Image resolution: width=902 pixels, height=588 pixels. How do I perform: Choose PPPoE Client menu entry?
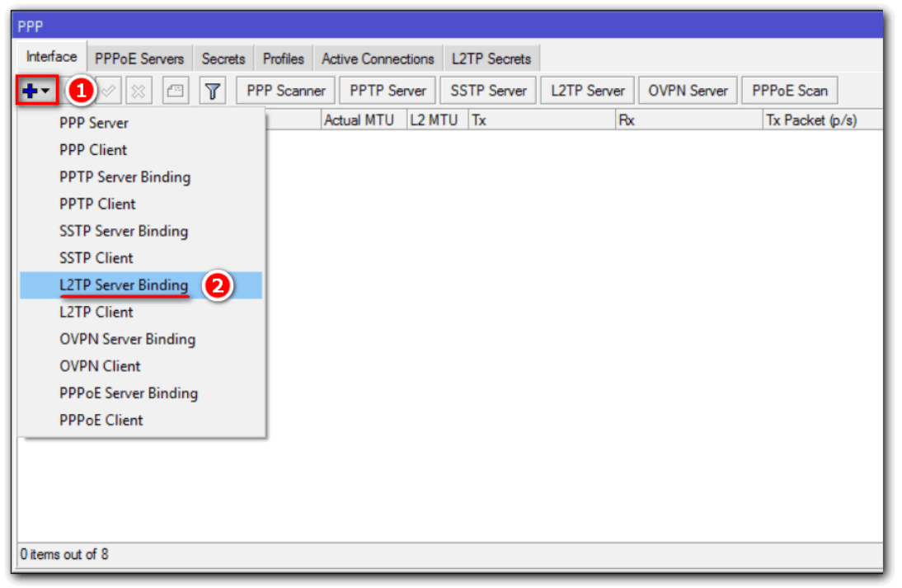[x=101, y=420]
